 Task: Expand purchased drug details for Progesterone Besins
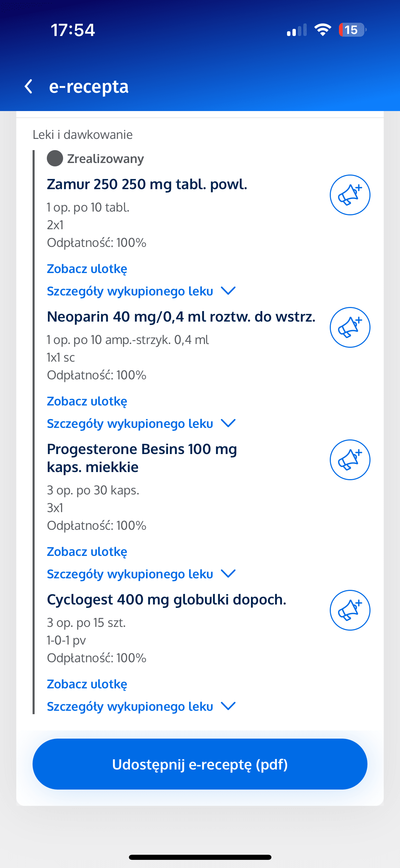[141, 574]
